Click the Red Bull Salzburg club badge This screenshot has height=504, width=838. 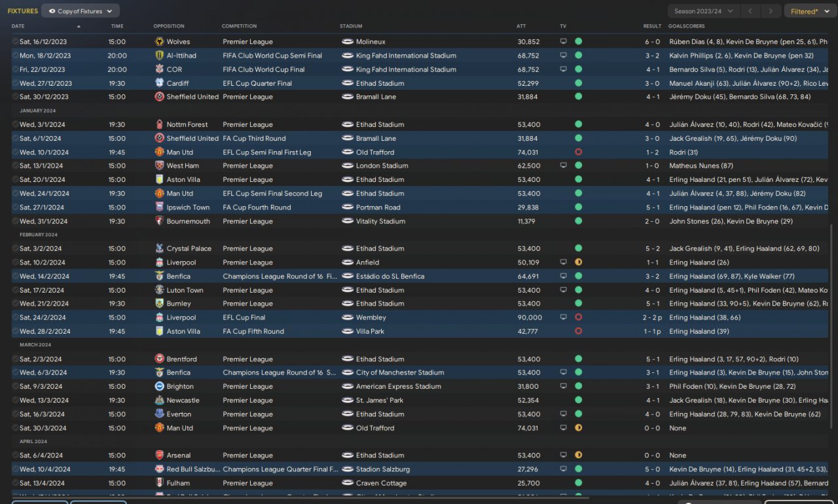159,469
